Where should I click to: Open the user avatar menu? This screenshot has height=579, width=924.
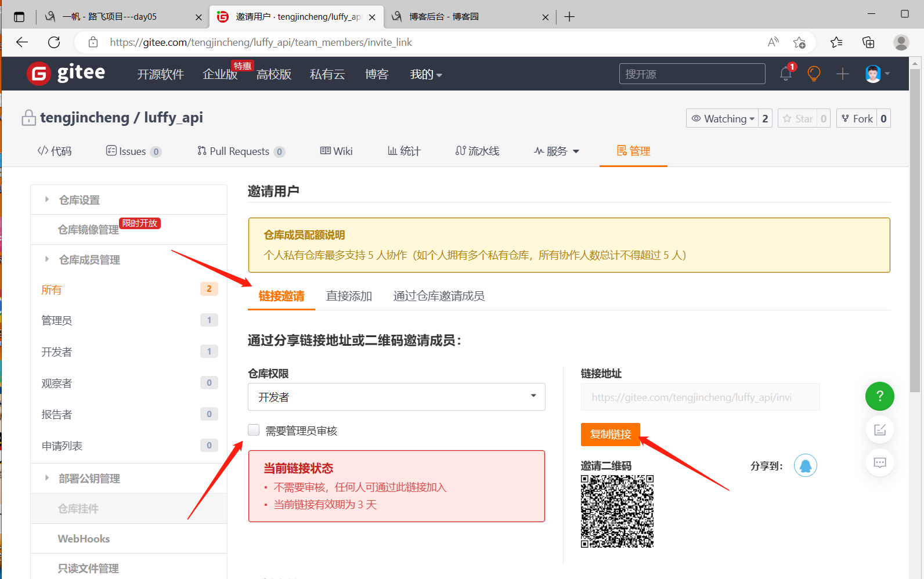877,74
